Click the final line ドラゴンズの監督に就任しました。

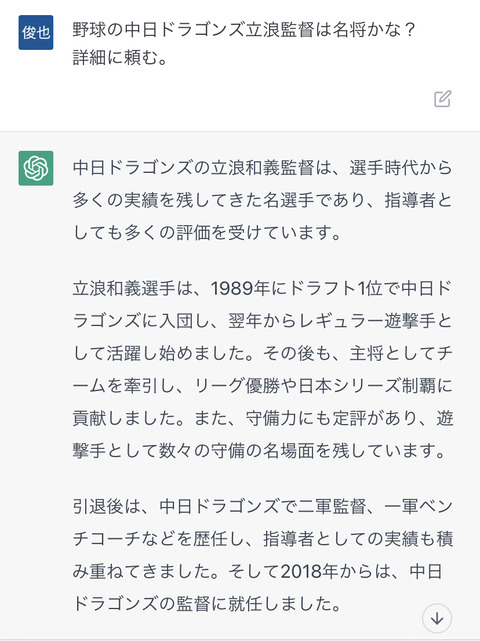click(x=207, y=604)
